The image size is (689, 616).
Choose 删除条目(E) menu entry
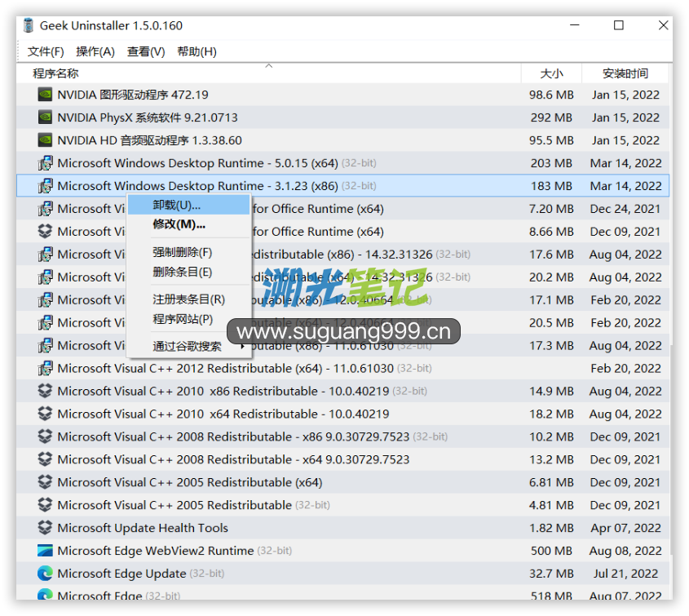point(182,272)
